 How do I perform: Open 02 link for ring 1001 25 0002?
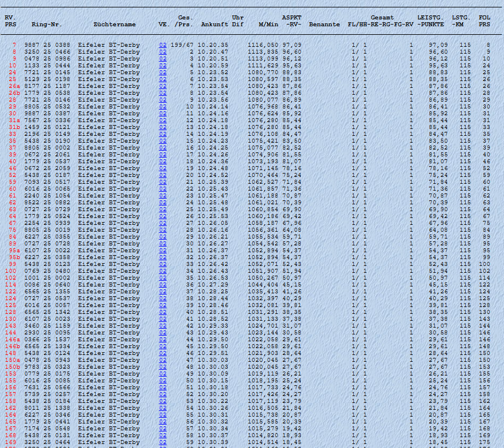(163, 278)
